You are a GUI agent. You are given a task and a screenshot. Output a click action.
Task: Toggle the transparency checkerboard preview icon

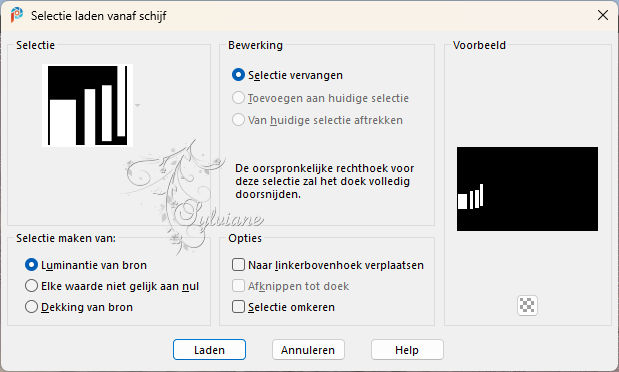(x=527, y=305)
